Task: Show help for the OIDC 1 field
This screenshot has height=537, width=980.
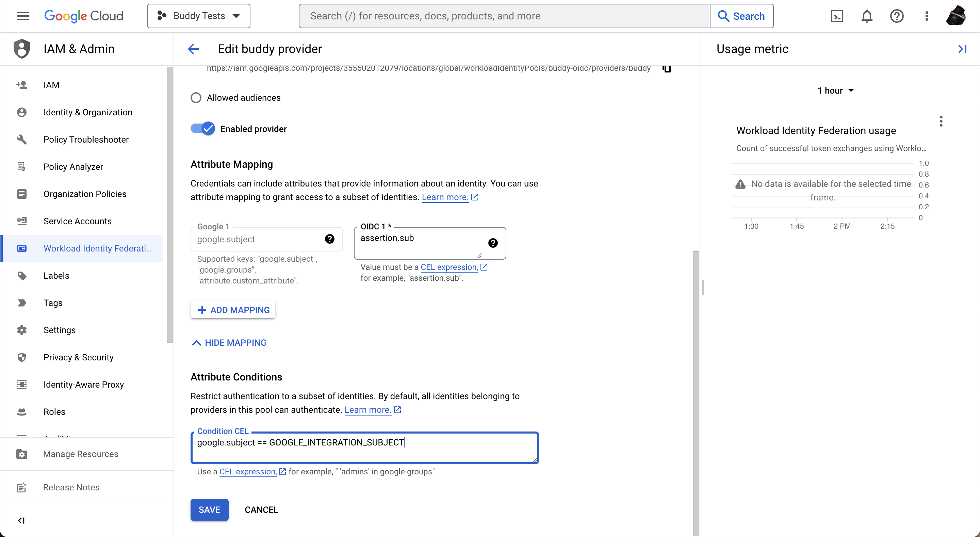Action: click(x=493, y=243)
